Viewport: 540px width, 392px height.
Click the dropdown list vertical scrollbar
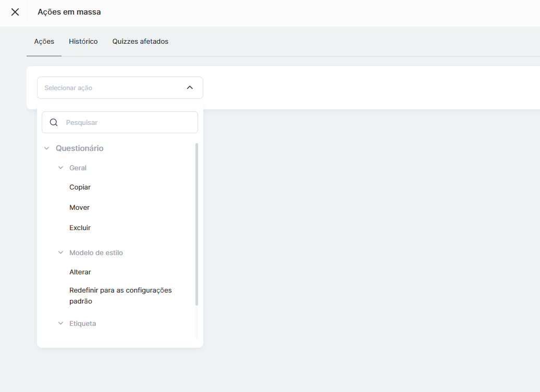[197, 224]
